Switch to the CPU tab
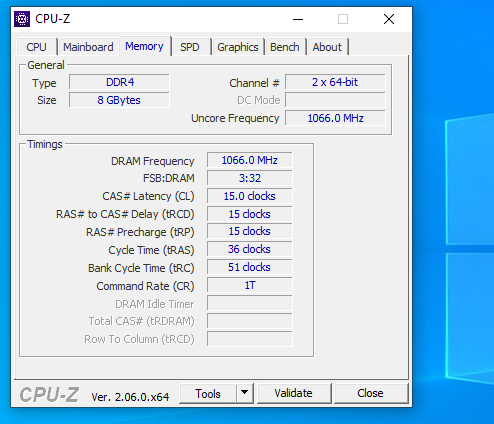Viewport: 494px width, 424px height. pyautogui.click(x=36, y=47)
